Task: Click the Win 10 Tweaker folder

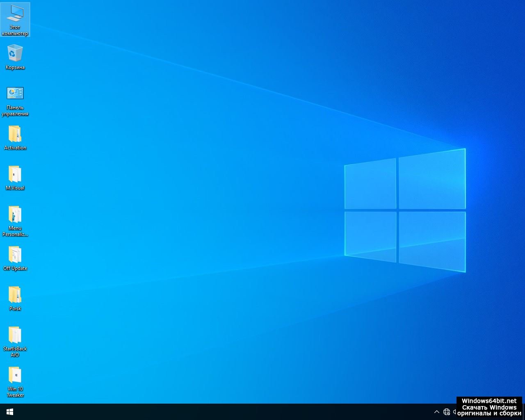Action: coord(15,375)
